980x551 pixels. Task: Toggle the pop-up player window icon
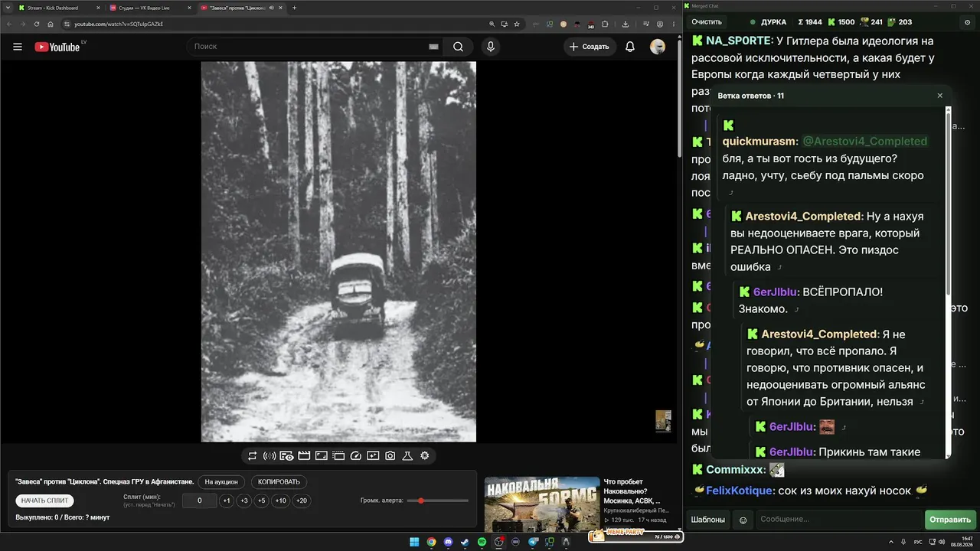[338, 456]
